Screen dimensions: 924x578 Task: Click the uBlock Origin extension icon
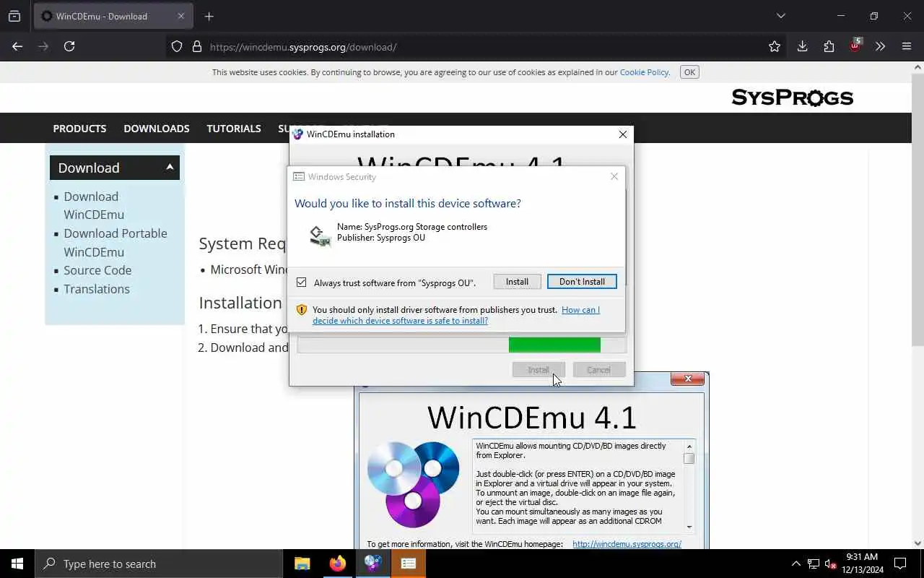coord(855,46)
